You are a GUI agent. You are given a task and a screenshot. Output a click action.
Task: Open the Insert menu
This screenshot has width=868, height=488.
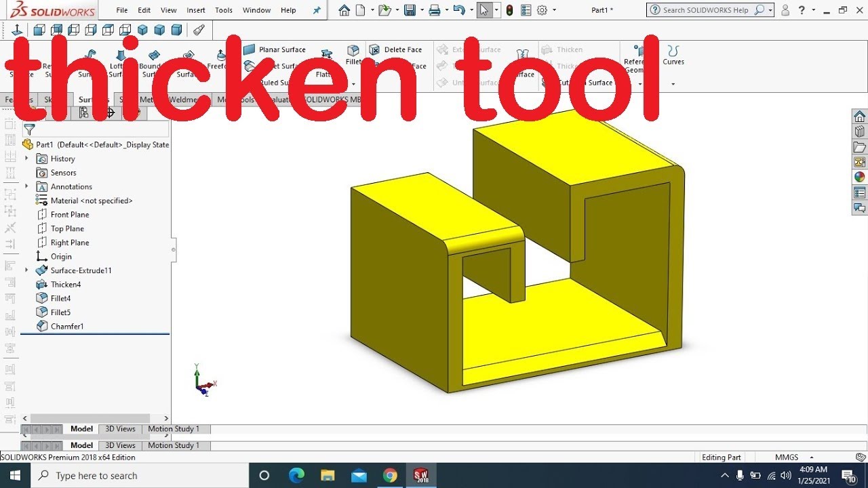pyautogui.click(x=196, y=10)
